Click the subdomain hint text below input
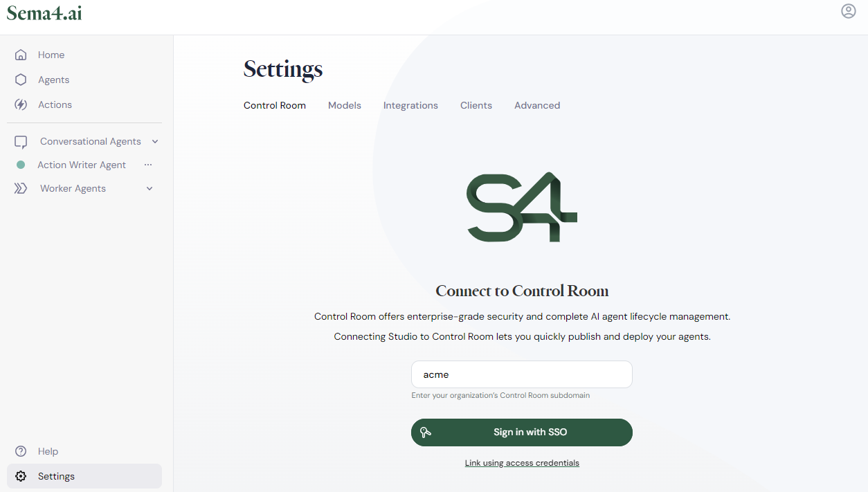 point(500,396)
